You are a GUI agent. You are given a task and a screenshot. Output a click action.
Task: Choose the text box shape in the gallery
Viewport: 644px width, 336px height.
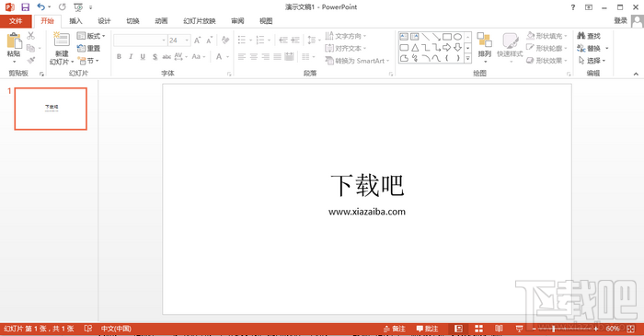pos(404,37)
